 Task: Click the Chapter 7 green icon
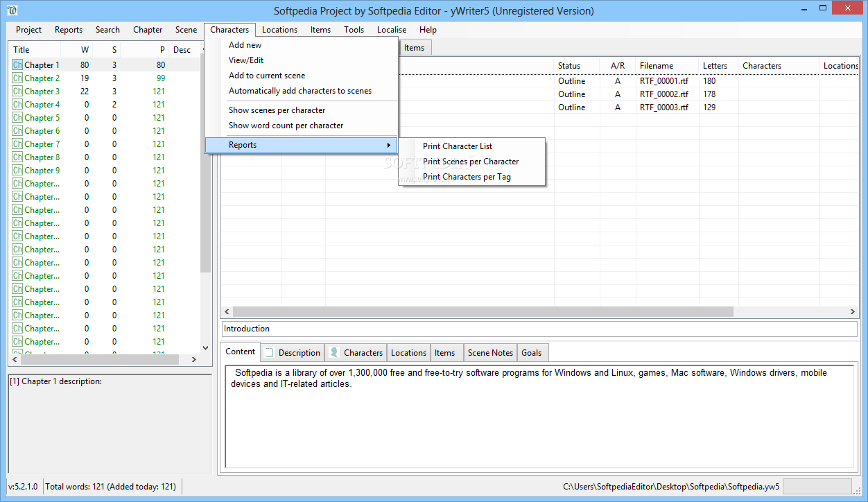coord(17,144)
